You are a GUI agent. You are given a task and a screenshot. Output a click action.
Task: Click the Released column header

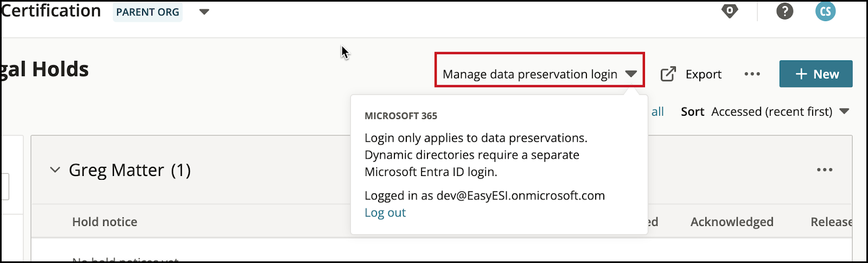point(832,222)
